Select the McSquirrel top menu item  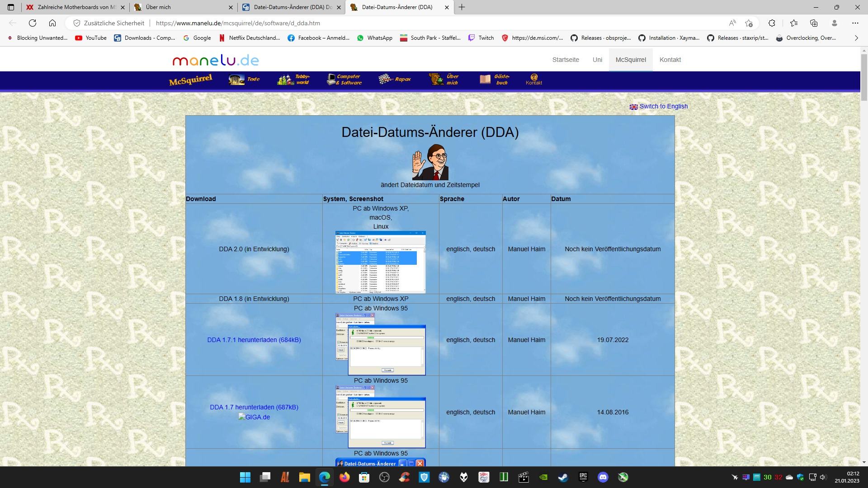[631, 60]
